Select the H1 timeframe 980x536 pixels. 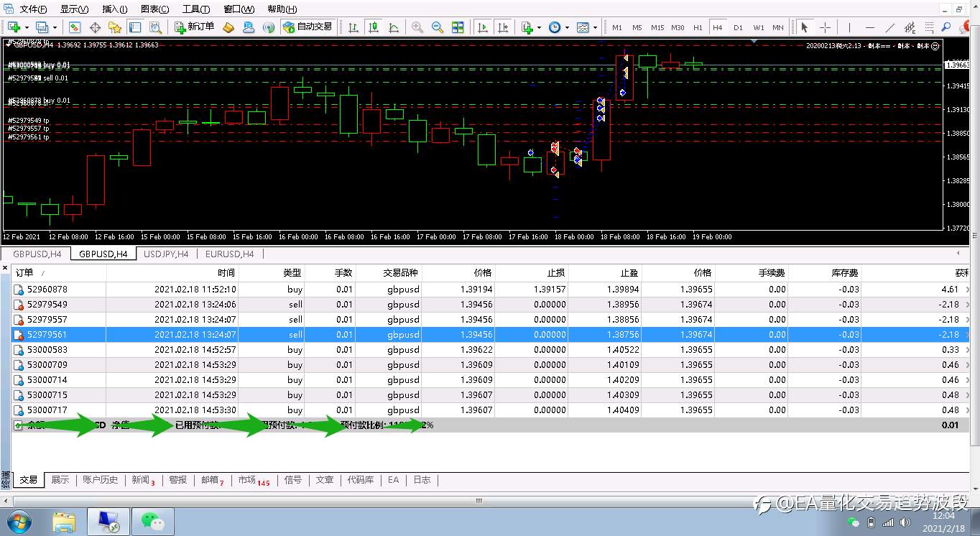[x=698, y=27]
